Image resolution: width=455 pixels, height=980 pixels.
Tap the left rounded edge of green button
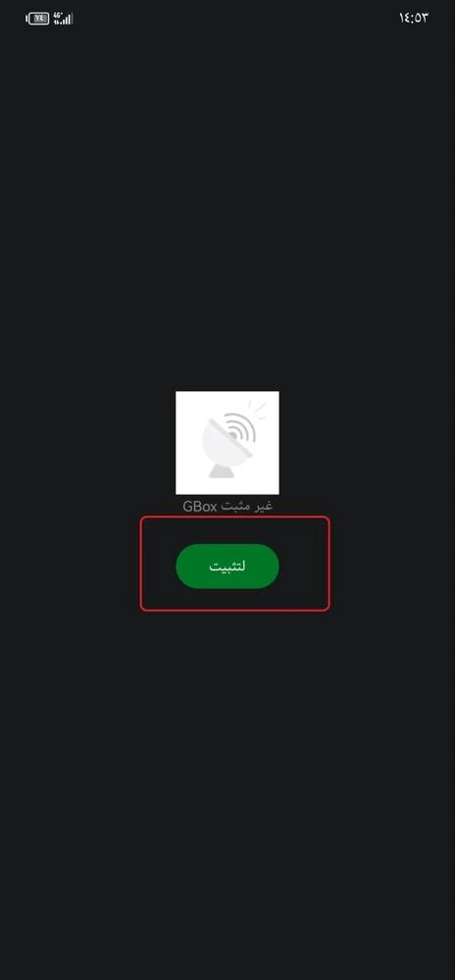186,565
